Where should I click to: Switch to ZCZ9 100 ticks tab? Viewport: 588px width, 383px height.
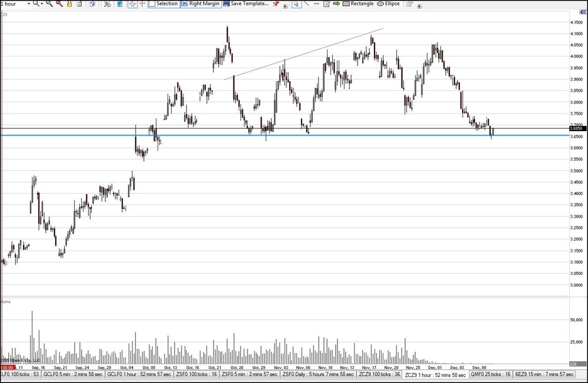379,374
